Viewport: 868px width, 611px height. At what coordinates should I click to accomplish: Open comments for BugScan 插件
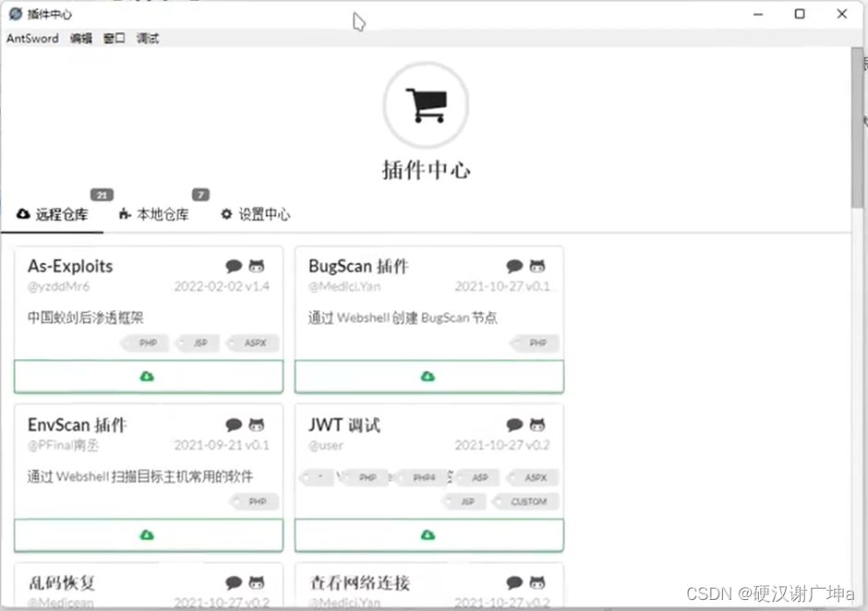point(514,266)
